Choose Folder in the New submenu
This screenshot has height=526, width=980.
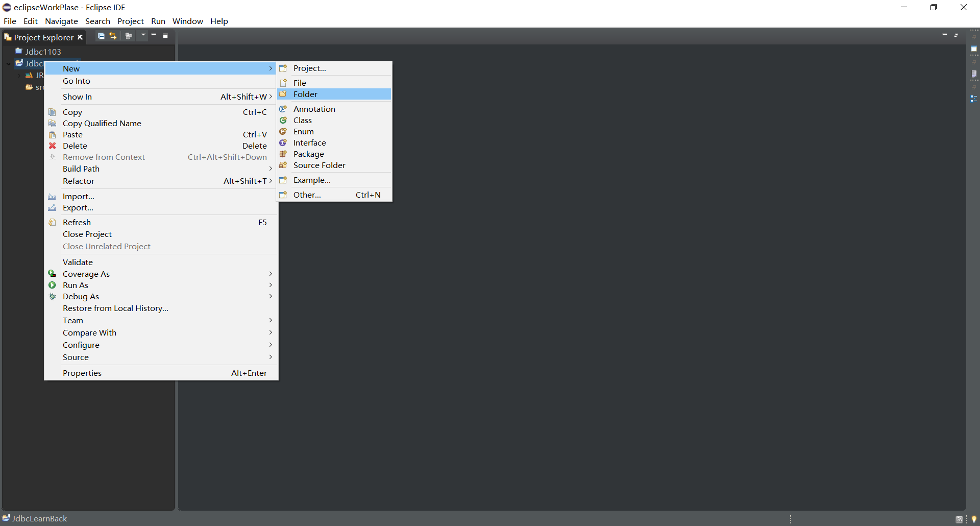click(x=334, y=94)
